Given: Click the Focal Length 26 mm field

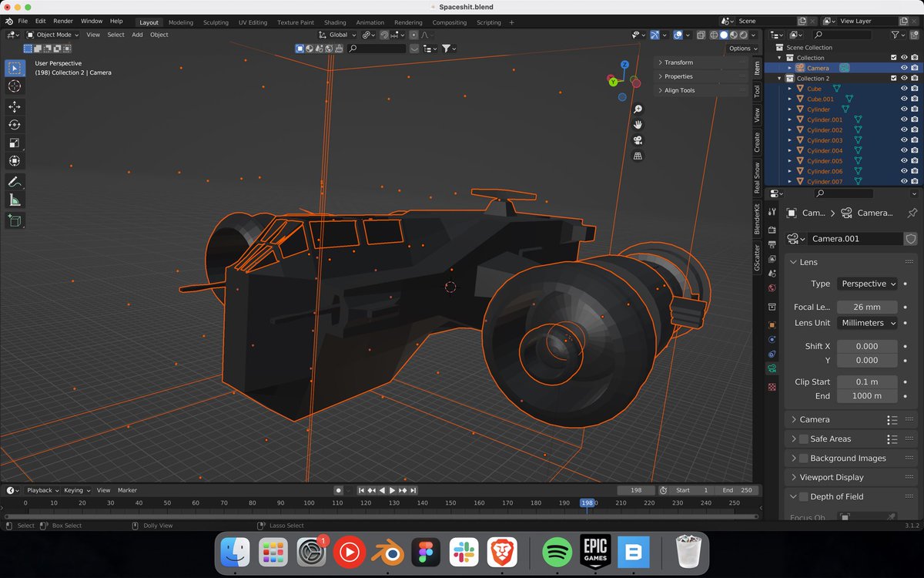Looking at the screenshot, I should (x=867, y=307).
